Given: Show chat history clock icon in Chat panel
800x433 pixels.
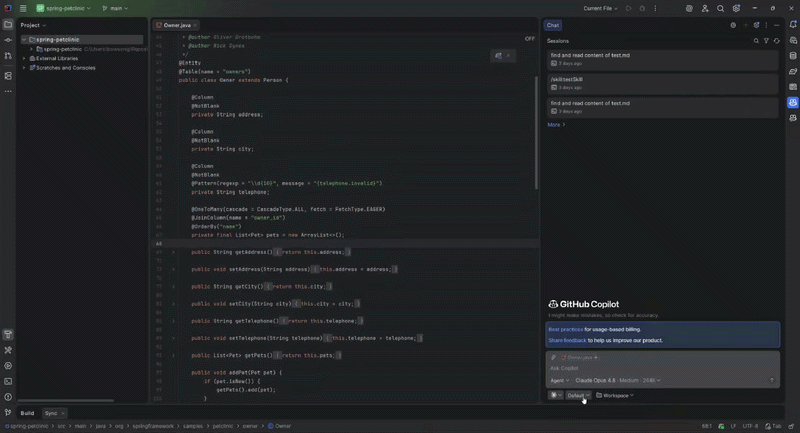Looking at the screenshot, I should (x=733, y=25).
